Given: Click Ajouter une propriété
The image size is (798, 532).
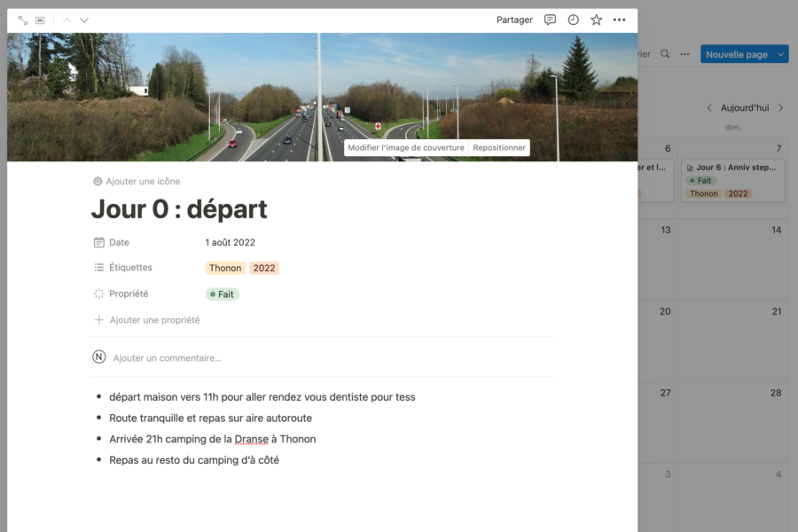Looking at the screenshot, I should [x=147, y=320].
